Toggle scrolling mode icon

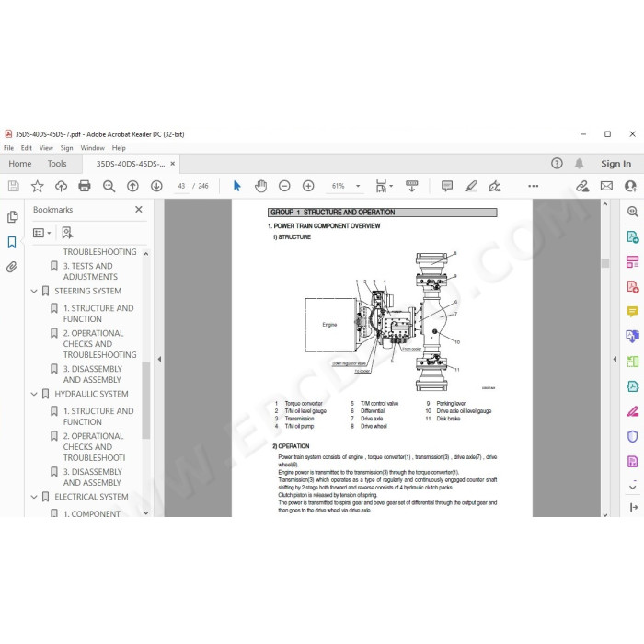(411, 186)
